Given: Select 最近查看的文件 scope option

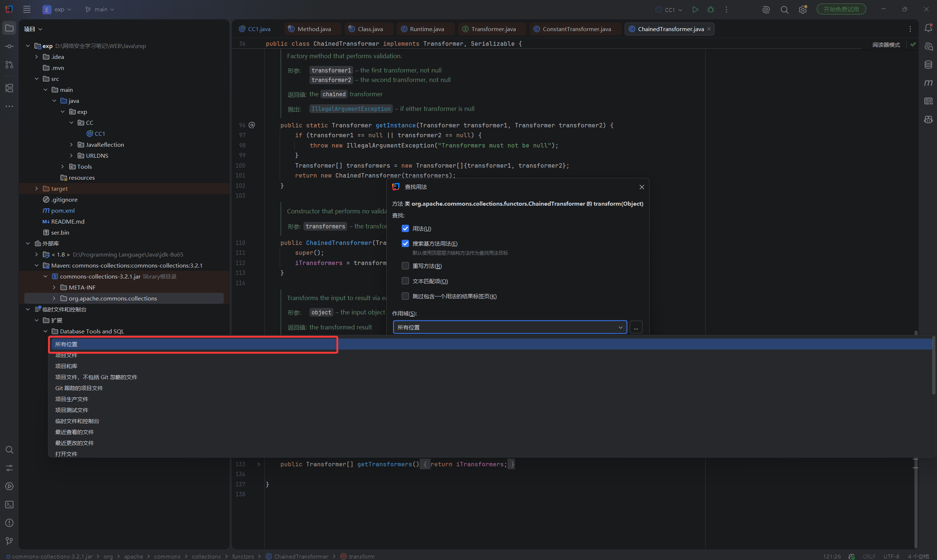Looking at the screenshot, I should click(x=491, y=432).
